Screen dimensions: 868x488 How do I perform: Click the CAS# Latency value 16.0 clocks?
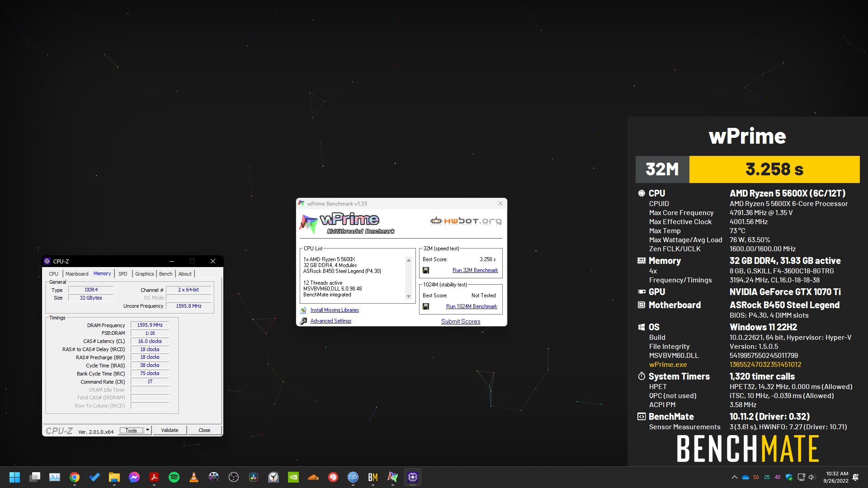[150, 341]
